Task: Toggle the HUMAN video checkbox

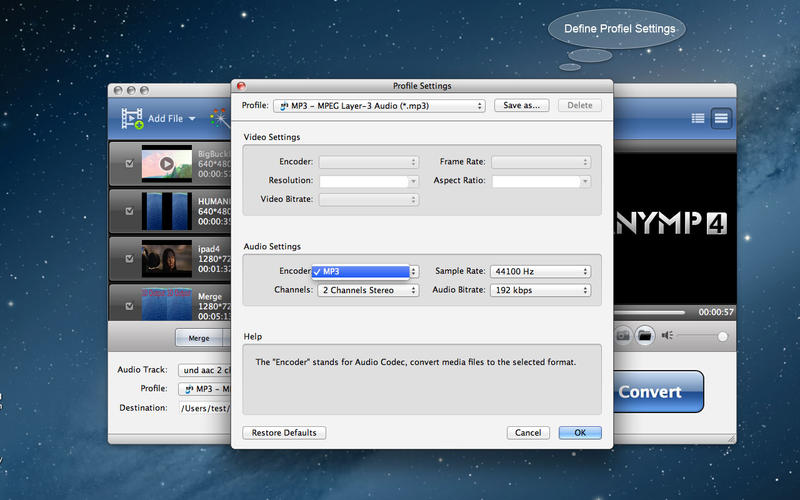Action: [129, 211]
